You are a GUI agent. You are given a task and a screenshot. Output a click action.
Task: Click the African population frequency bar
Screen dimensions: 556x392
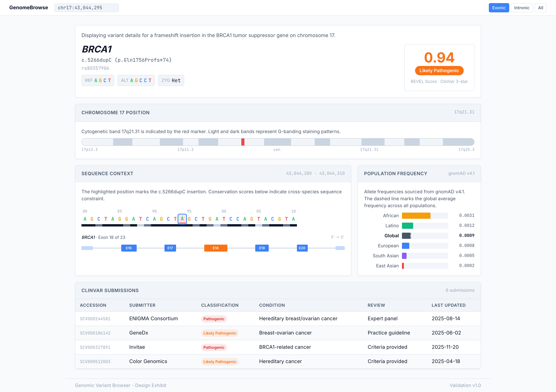[416, 216]
